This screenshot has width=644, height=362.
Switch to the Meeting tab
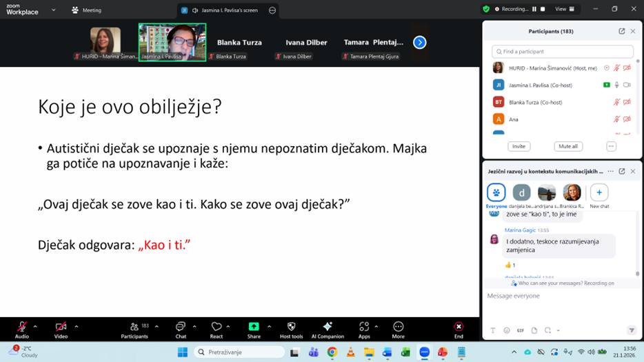pyautogui.click(x=86, y=10)
